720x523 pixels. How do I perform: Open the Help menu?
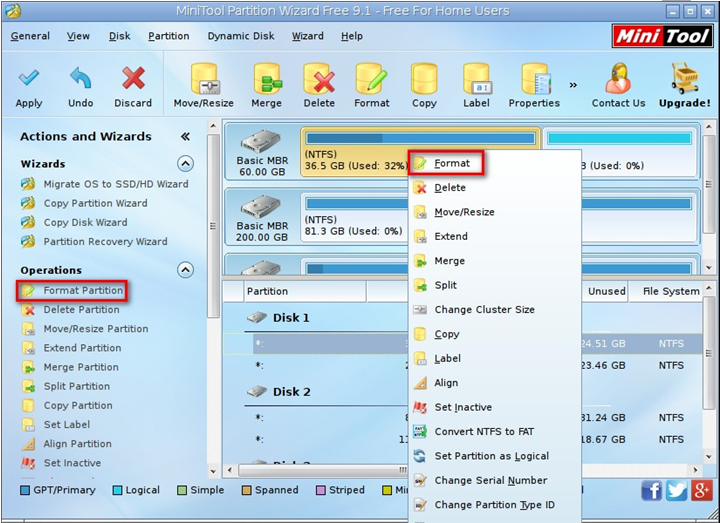click(352, 36)
